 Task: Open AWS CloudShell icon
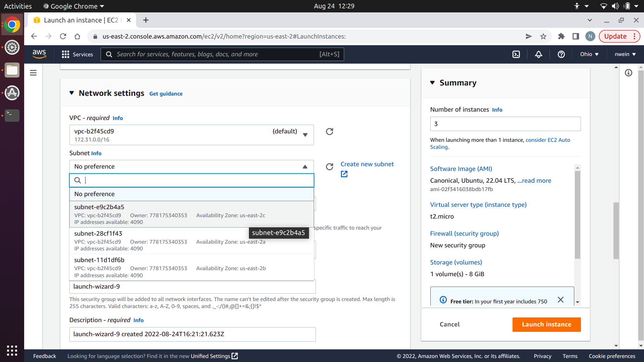click(x=516, y=54)
